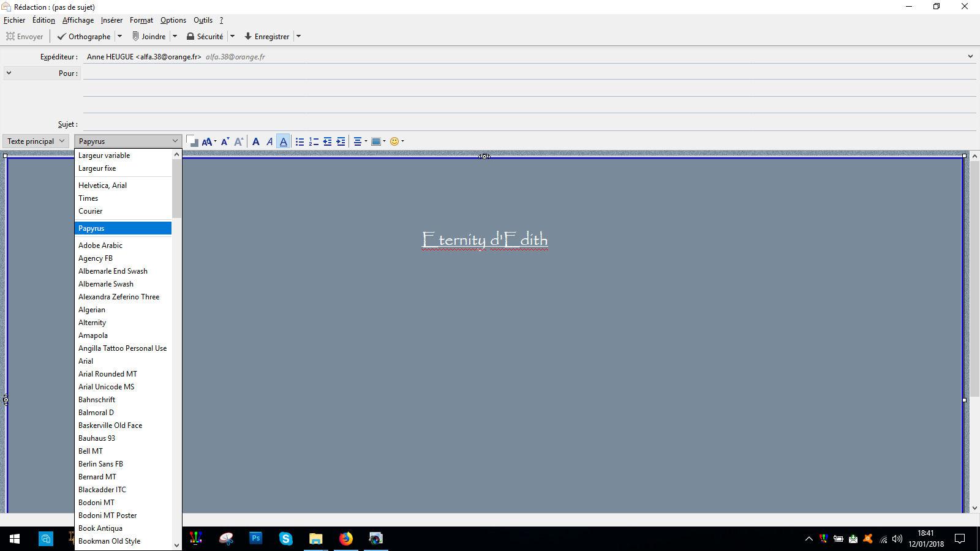This screenshot has width=980, height=551.
Task: Open the font size chooser
Action: tap(209, 141)
